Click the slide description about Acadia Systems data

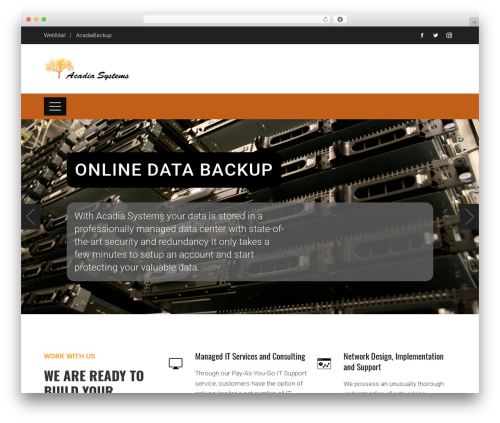click(x=179, y=242)
